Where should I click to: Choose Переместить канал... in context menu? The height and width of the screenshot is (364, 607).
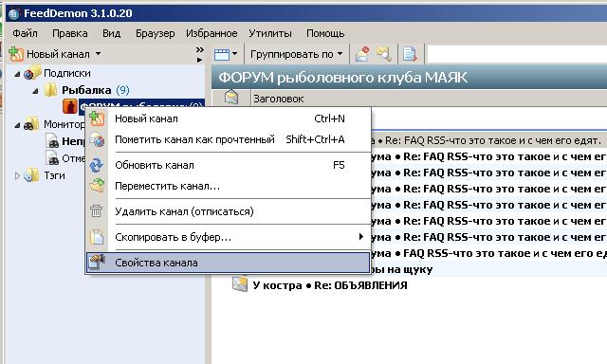coord(229,186)
